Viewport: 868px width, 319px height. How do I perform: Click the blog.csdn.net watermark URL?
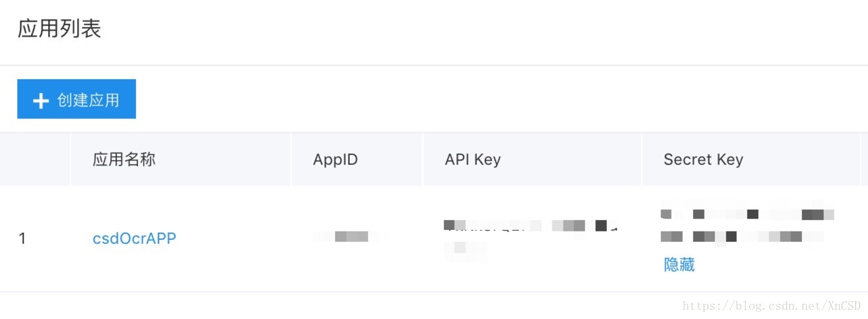tap(772, 305)
